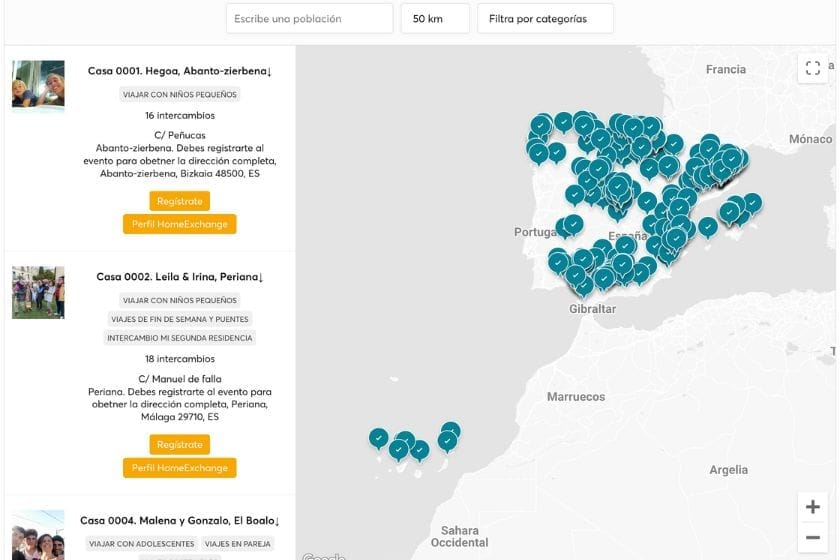Viewport: 840px width, 560px height.
Task: Select the lone pin left of the Balearic pins
Action: 708,227
